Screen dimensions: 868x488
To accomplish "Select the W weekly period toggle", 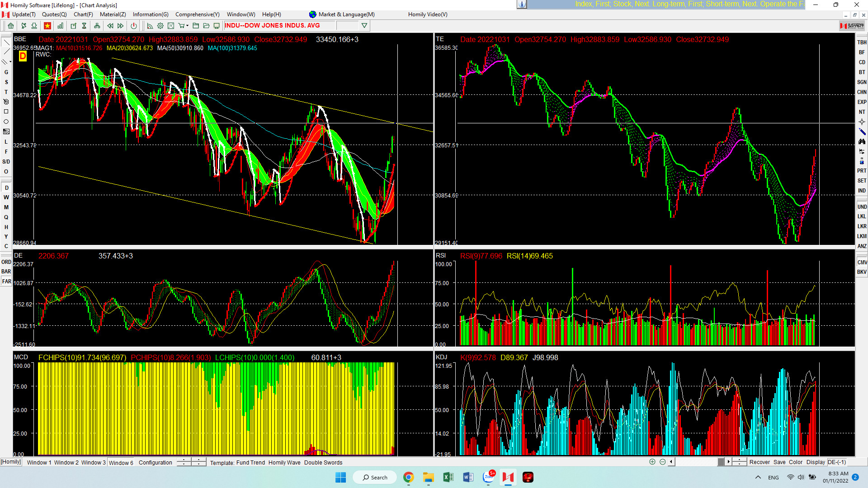I will 6,197.
